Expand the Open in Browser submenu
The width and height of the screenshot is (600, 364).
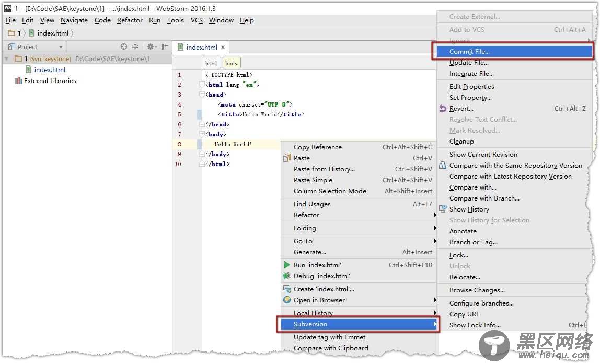pos(435,300)
